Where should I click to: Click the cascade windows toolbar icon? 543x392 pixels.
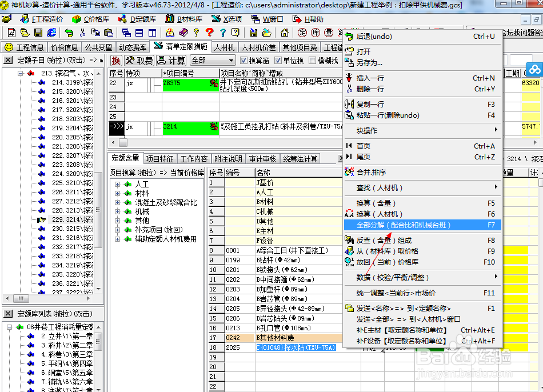[x=126, y=33]
